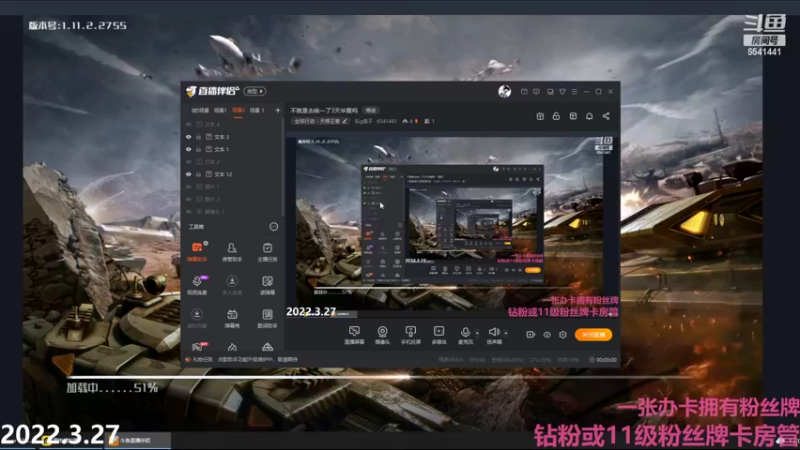This screenshot has height=450, width=800.
Task: Show the hidden 文本 4 layer
Action: pyautogui.click(x=189, y=124)
